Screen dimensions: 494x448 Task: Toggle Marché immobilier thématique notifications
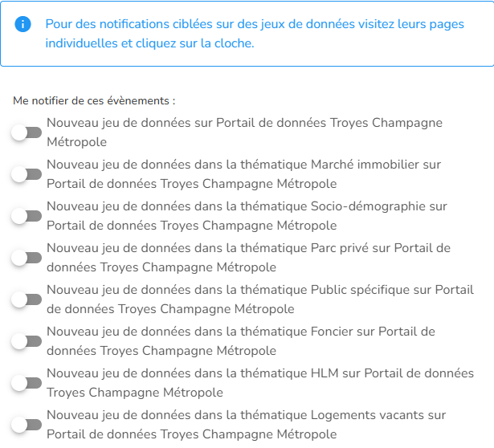27,174
